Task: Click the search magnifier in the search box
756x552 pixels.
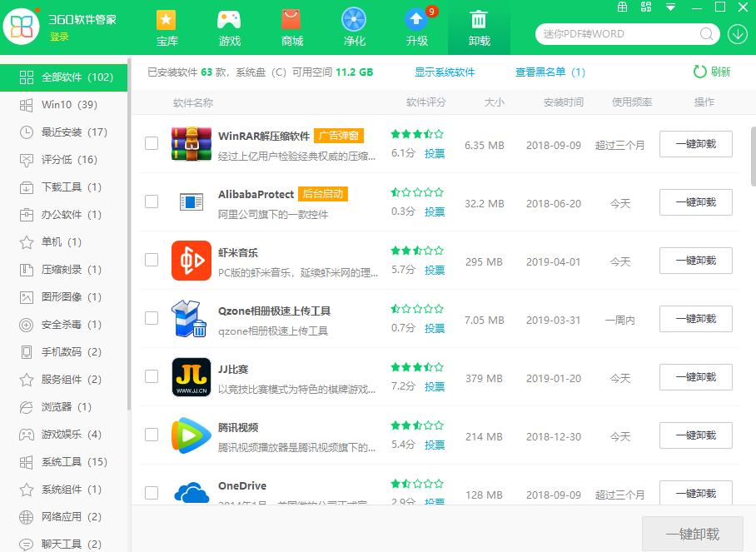Action: (x=706, y=34)
